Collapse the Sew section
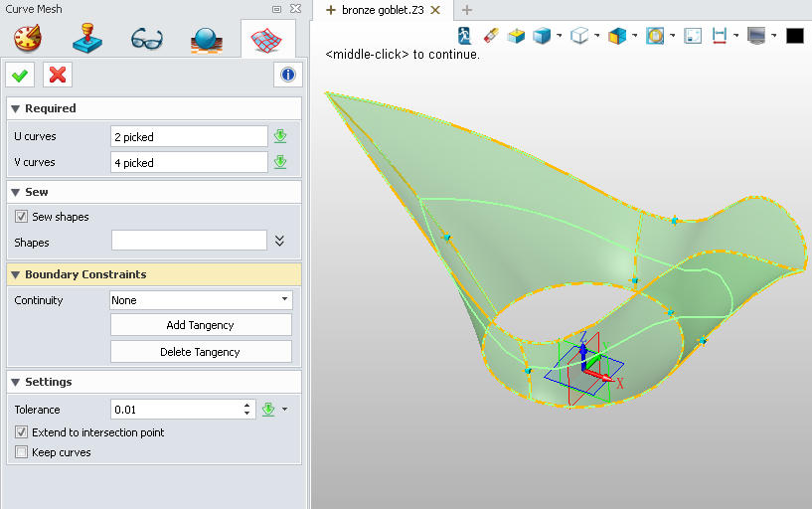812x509 pixels. 16,192
